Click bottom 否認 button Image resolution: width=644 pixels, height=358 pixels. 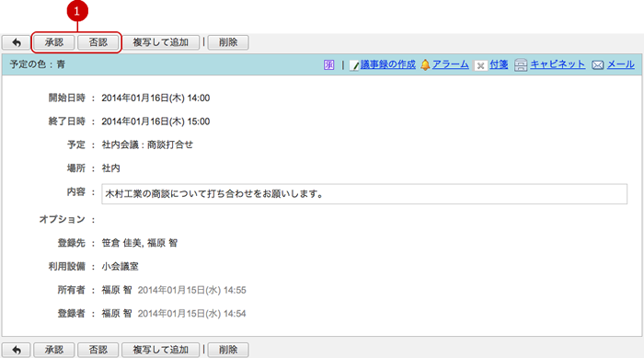click(x=98, y=350)
